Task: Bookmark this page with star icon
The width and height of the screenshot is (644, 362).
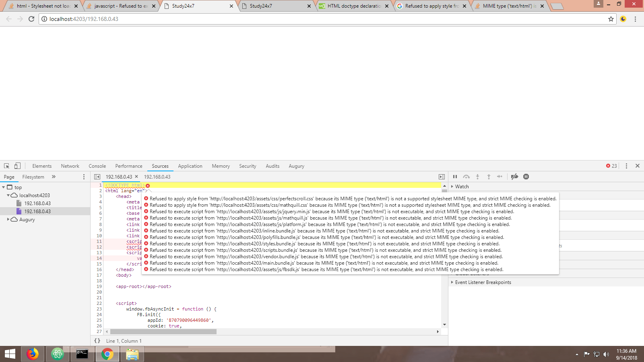Action: pos(611,19)
